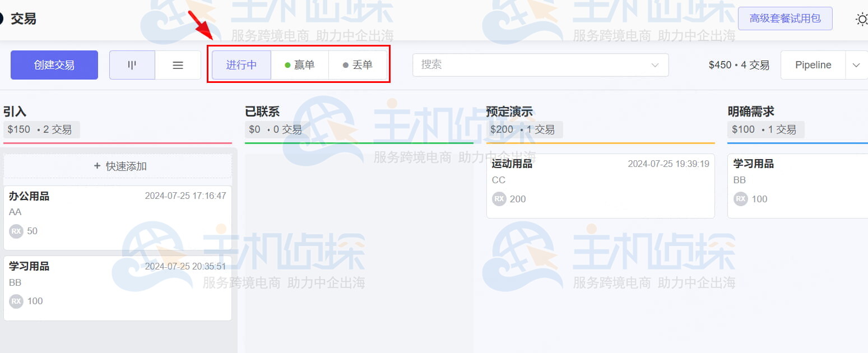Click the RX avatar on 办公用品 card
The image size is (868, 353).
click(x=16, y=231)
